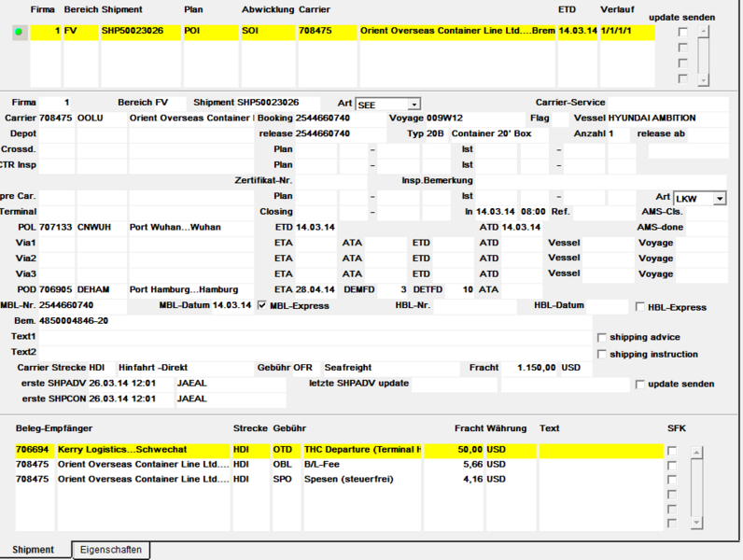This screenshot has width=743, height=560.
Task: Enable the MBL-Express checkbox
Action: (x=262, y=305)
